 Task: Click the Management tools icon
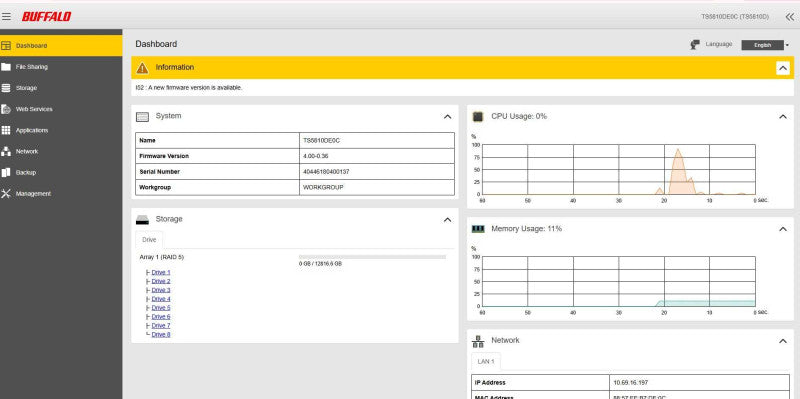pyautogui.click(x=6, y=194)
